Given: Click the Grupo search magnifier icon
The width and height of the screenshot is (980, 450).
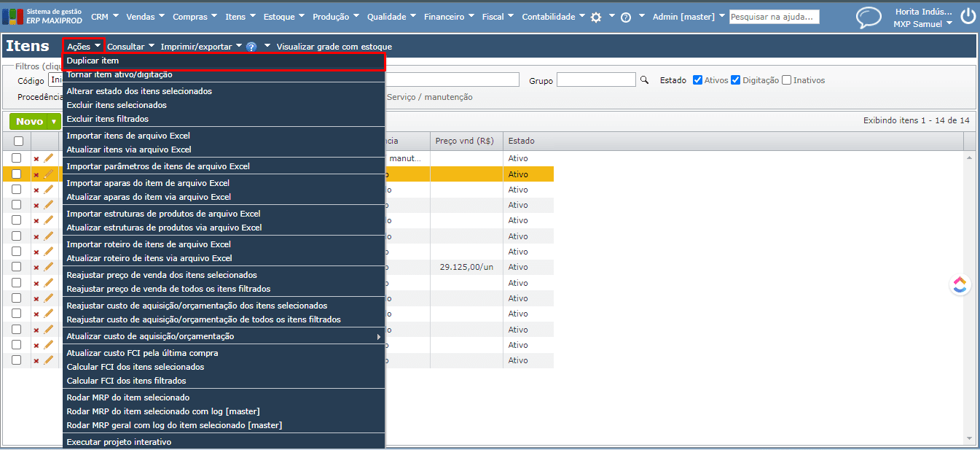Looking at the screenshot, I should pyautogui.click(x=643, y=80).
